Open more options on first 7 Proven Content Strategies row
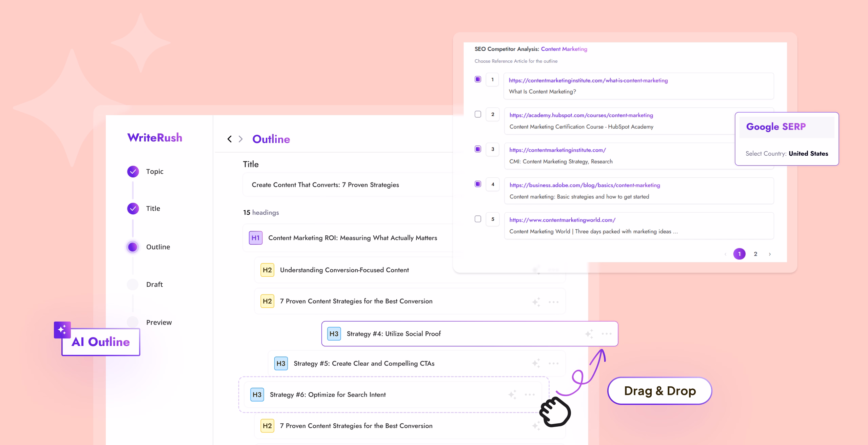Viewport: 868px width, 445px height. pyautogui.click(x=553, y=302)
